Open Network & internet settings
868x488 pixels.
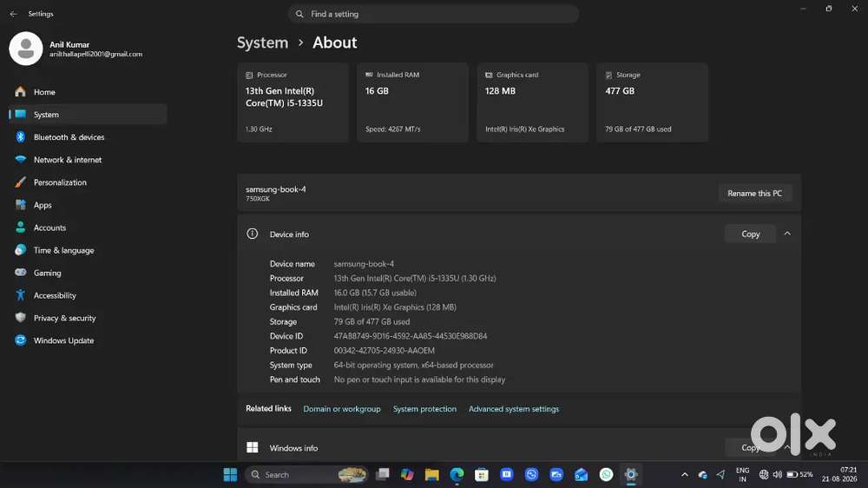click(x=88, y=160)
